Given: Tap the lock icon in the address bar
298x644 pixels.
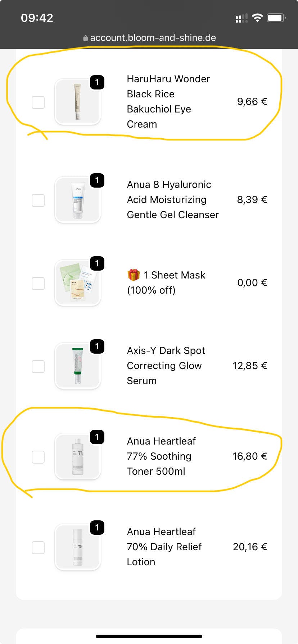Looking at the screenshot, I should tap(85, 38).
